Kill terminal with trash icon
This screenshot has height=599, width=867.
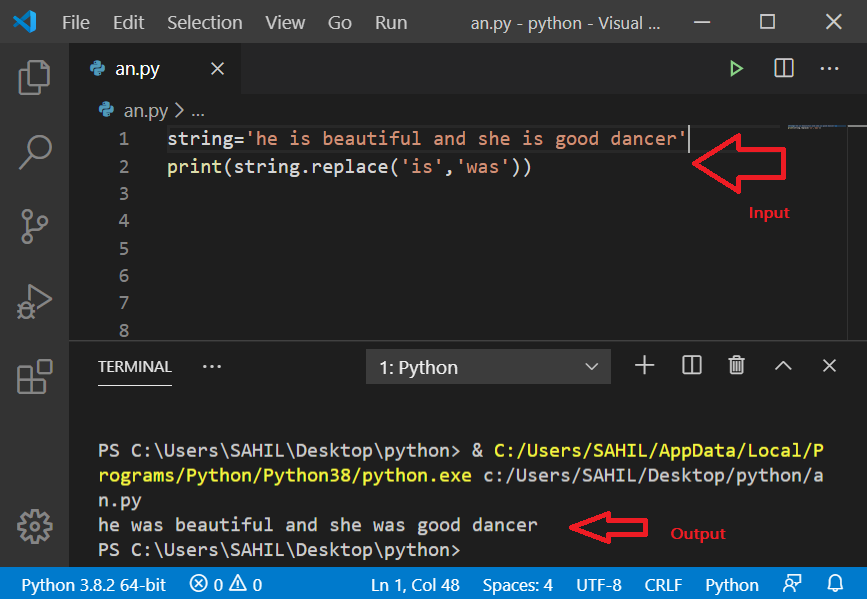736,366
